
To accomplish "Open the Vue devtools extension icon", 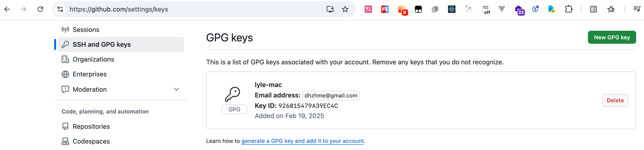I will 502,9.
